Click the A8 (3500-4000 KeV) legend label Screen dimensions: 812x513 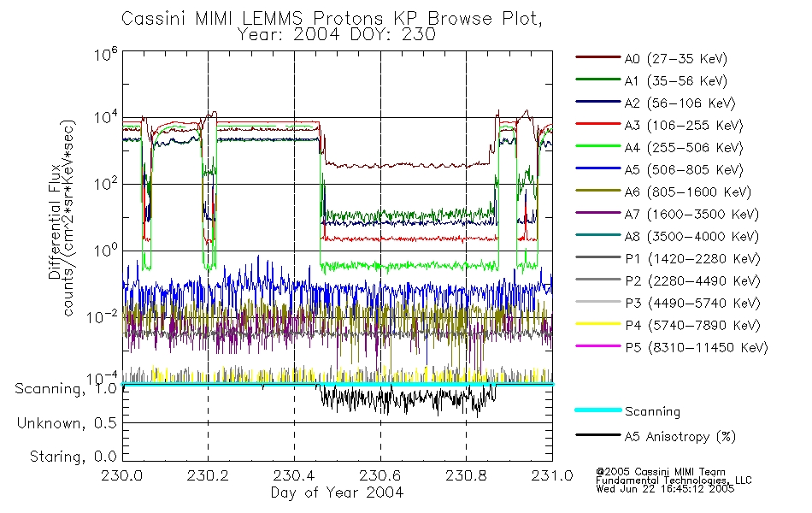point(691,236)
